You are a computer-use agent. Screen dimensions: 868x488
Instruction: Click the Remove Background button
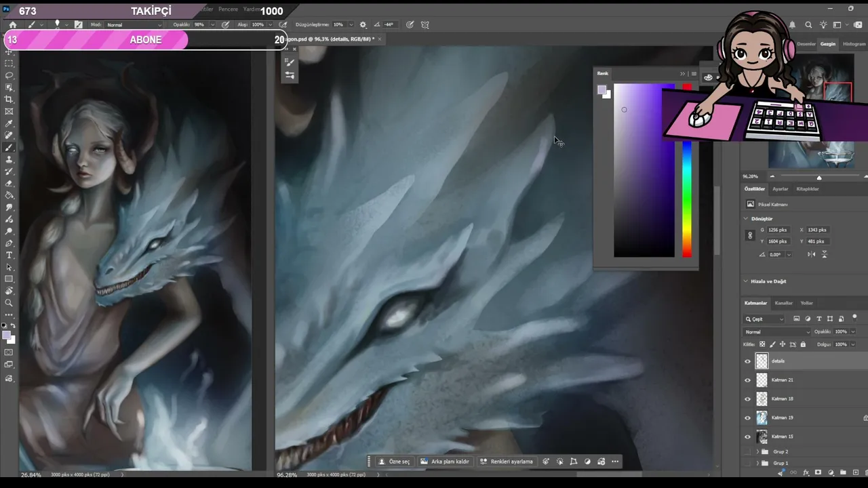click(x=445, y=462)
